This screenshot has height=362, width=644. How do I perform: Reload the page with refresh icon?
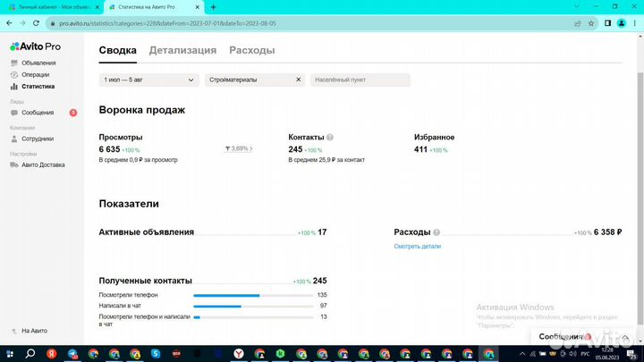pos(36,23)
